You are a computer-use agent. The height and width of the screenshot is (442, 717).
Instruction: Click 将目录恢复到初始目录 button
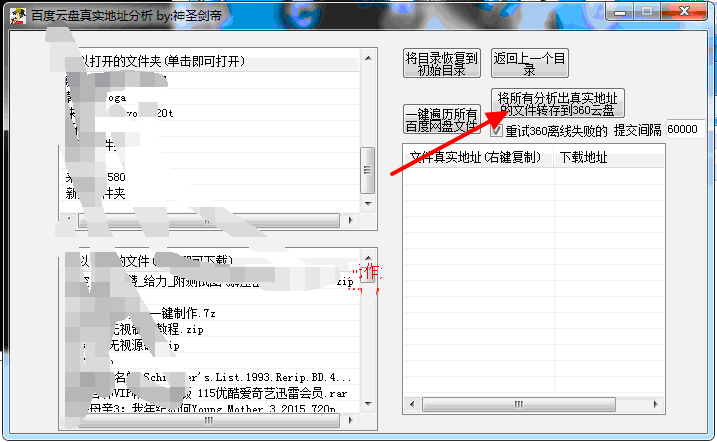pos(442,63)
